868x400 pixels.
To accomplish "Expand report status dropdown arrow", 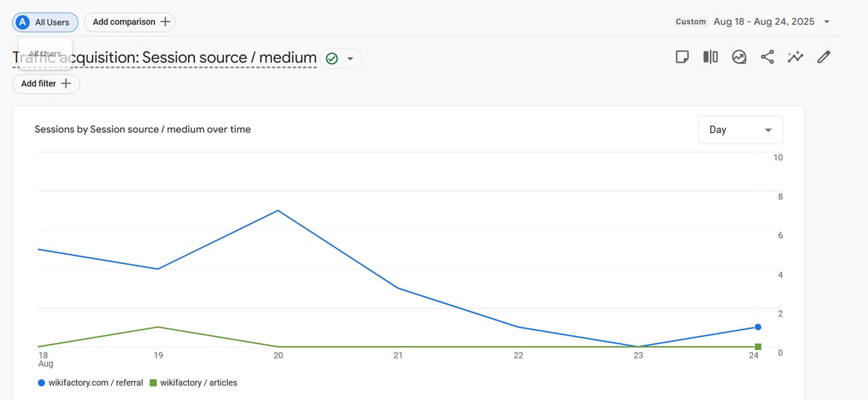I will point(350,58).
